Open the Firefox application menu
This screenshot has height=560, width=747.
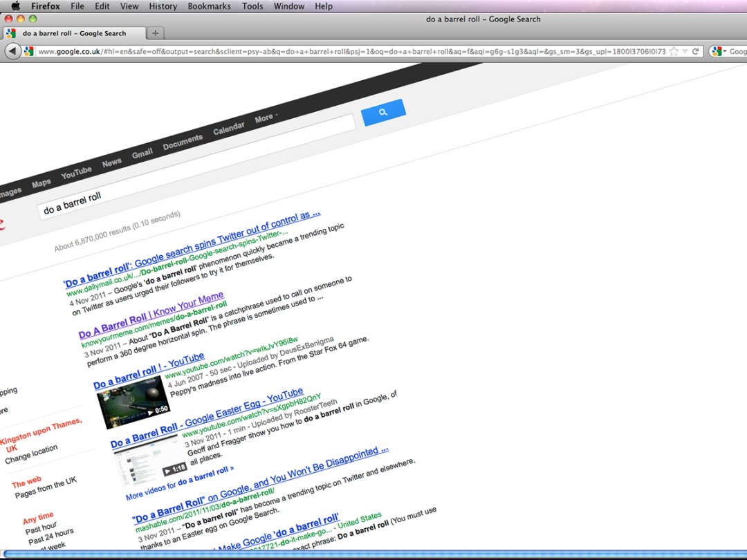tap(46, 6)
